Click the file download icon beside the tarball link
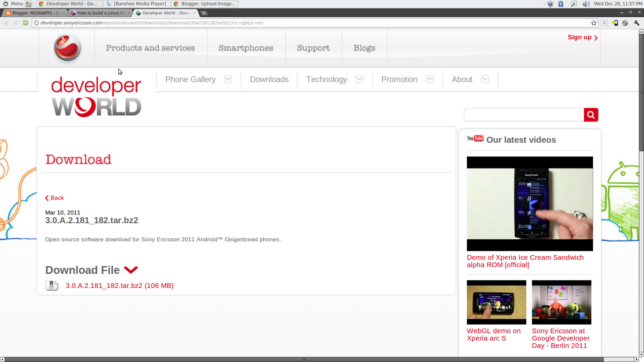 (52, 286)
